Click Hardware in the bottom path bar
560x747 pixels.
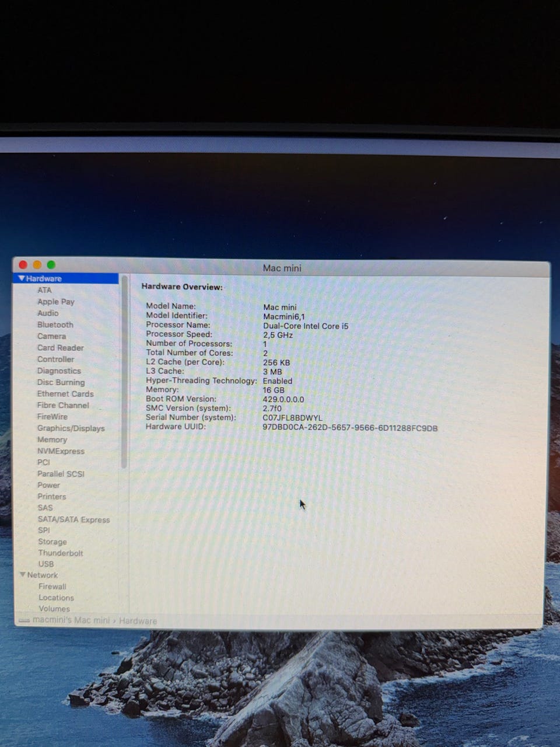coord(138,621)
